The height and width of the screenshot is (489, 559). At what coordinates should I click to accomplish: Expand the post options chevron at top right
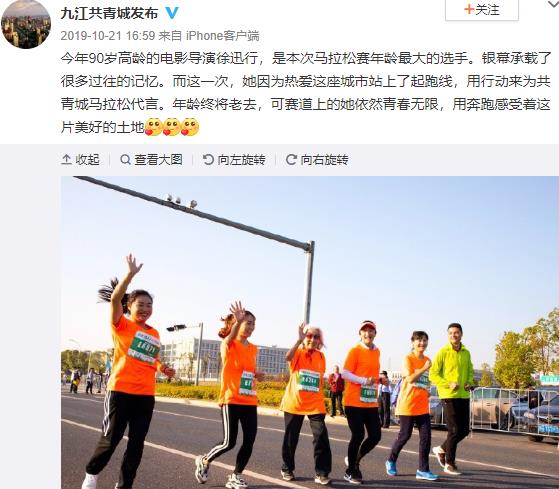[x=553, y=5]
